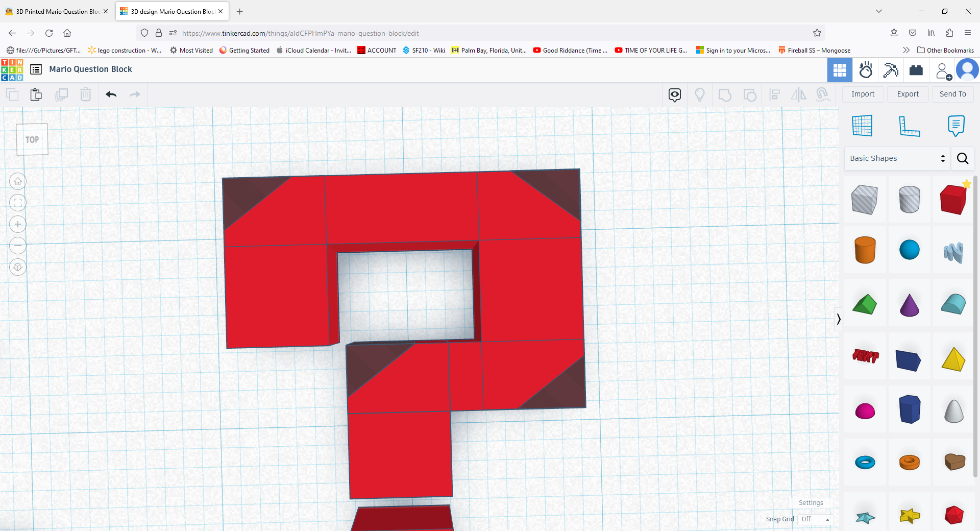Click the TOP view cube
This screenshot has height=531, width=980.
[x=32, y=139]
